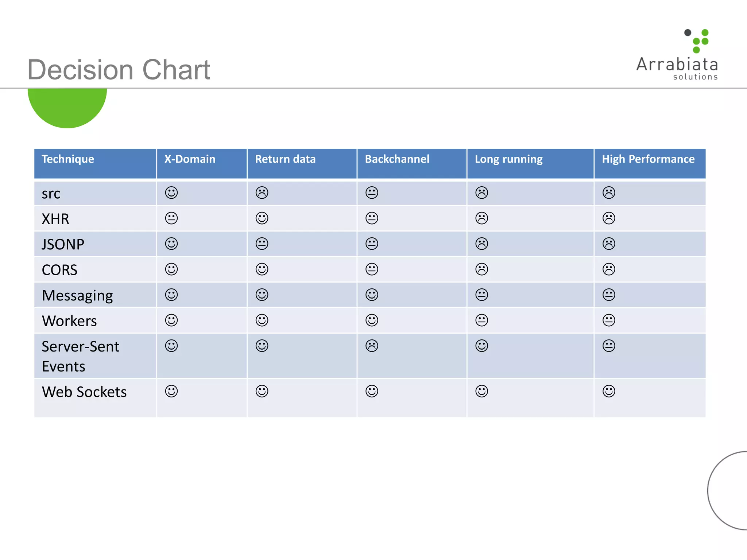Click the smiley in src X-Domain cell
The height and width of the screenshot is (560, 747).
coord(171,192)
